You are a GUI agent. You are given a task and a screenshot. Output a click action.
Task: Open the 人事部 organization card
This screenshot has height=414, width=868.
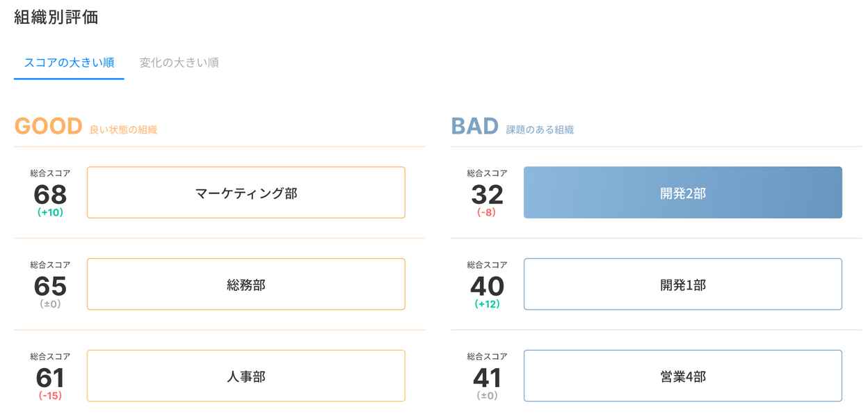246,376
